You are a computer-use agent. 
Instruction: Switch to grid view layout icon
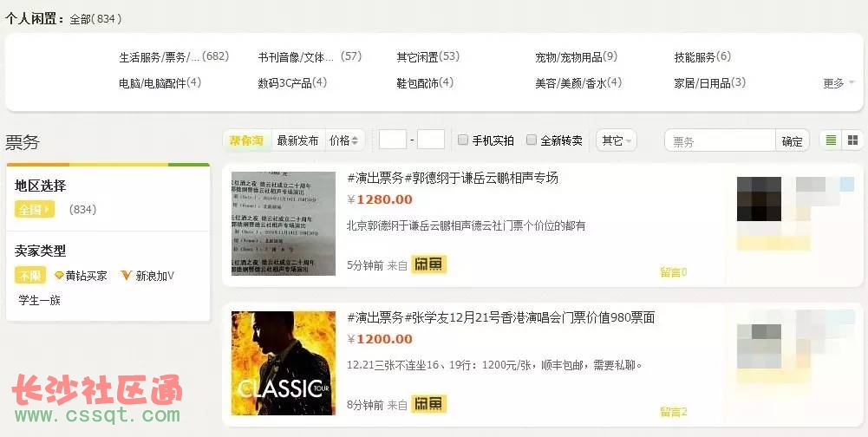(x=852, y=140)
